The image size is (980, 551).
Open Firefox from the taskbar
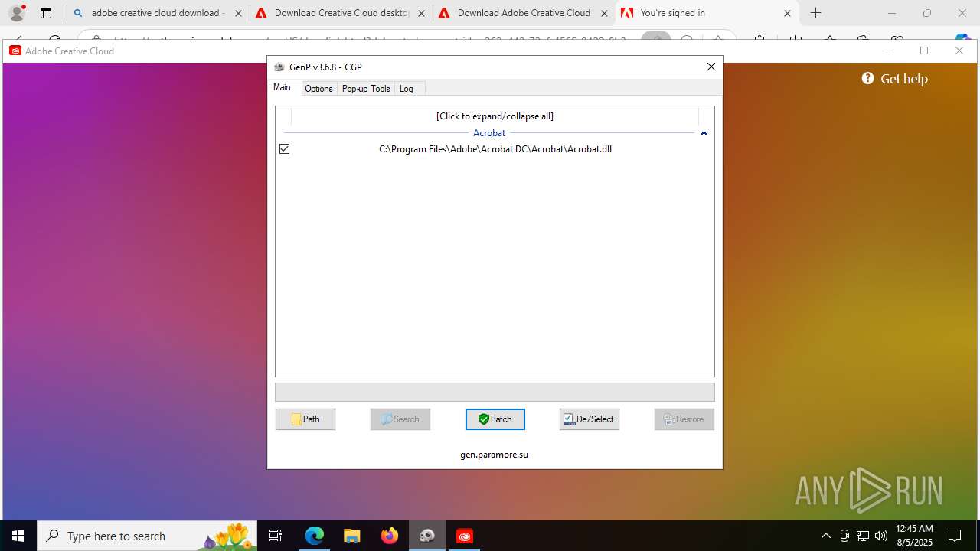390,536
